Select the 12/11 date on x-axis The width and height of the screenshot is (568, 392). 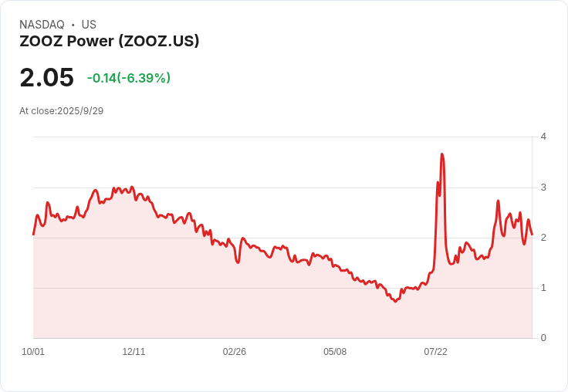134,352
